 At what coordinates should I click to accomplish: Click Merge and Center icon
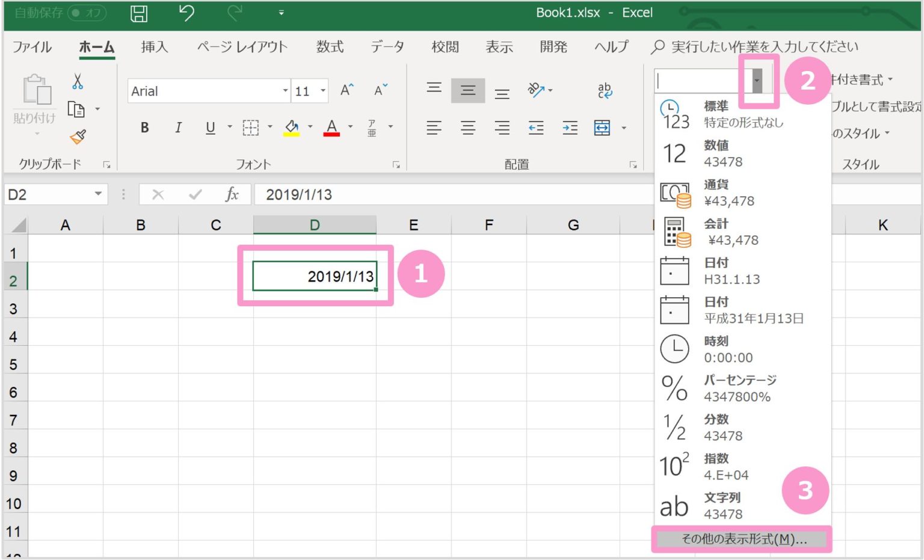(x=602, y=128)
